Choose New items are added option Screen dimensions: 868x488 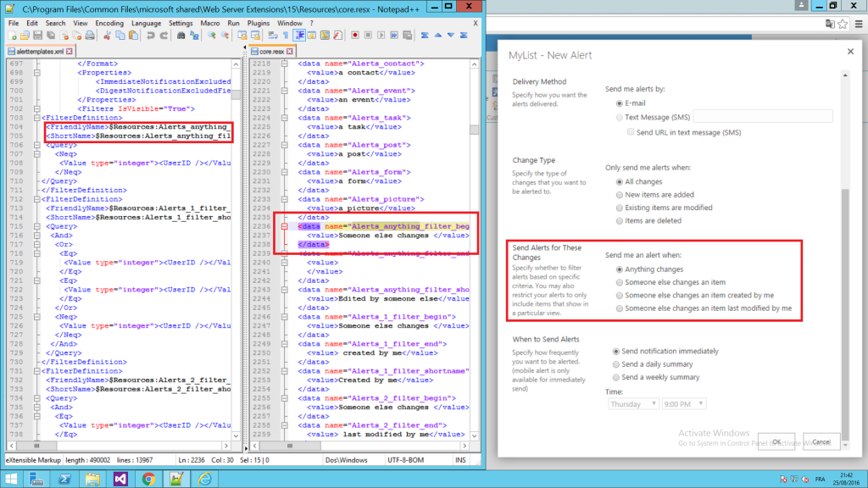click(x=620, y=195)
